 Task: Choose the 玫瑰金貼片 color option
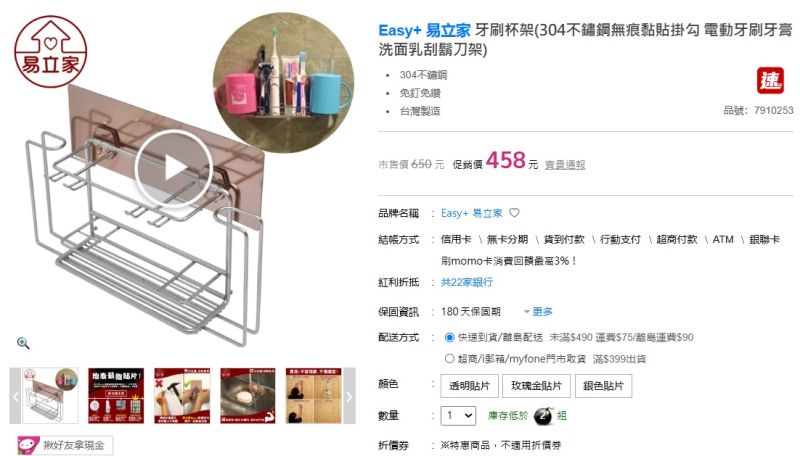click(x=536, y=386)
